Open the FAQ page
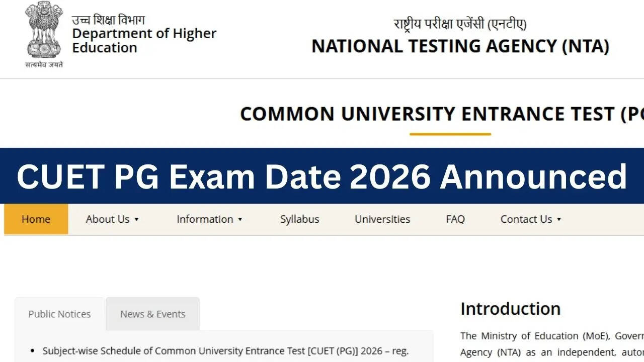This screenshot has width=644, height=362. click(455, 219)
